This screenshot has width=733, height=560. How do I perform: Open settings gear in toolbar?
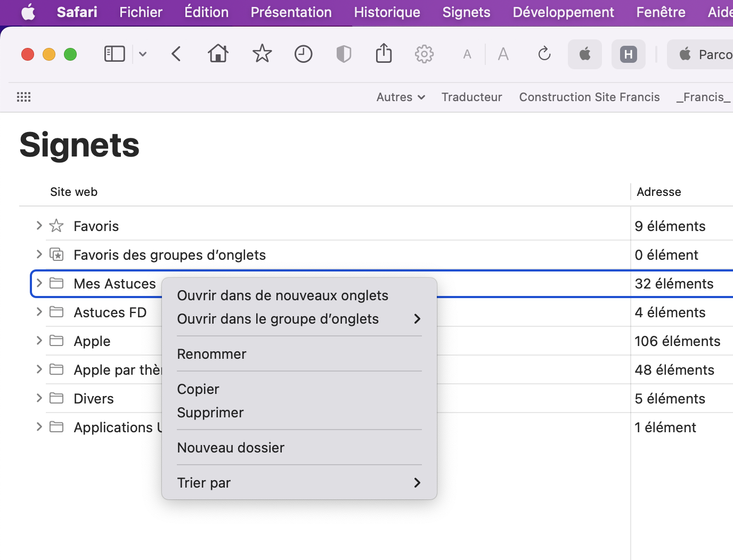pos(424,54)
